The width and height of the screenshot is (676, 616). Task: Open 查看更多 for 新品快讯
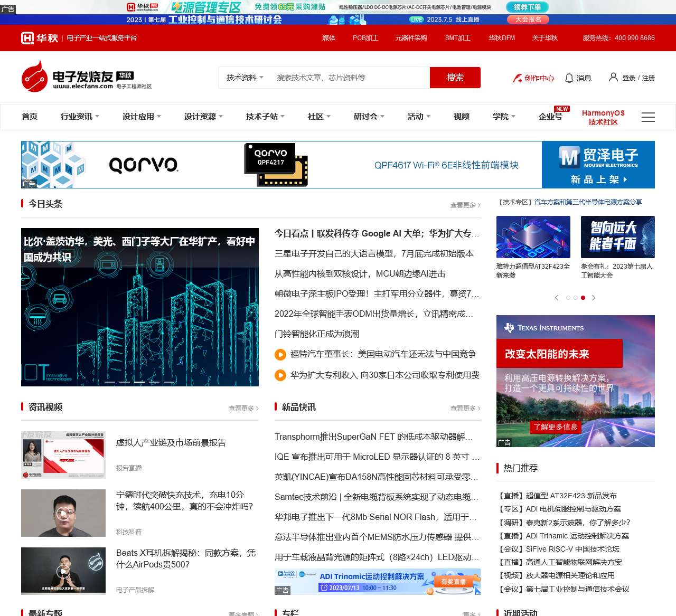point(465,409)
